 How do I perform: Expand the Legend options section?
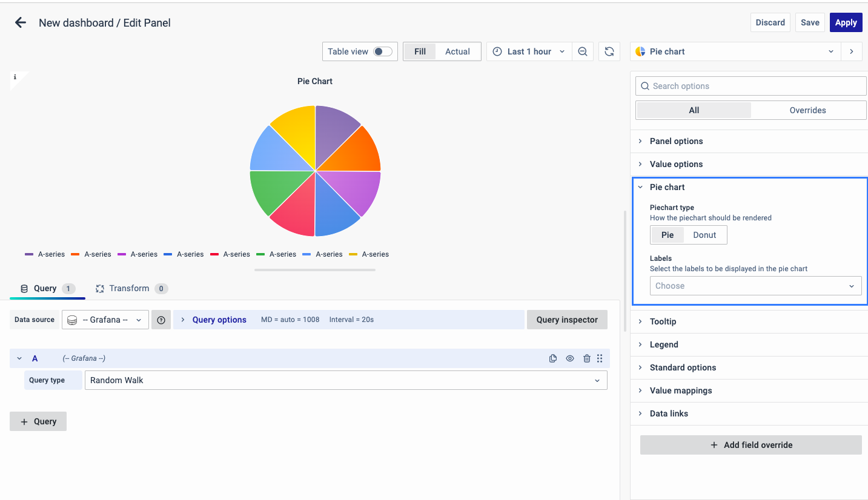[664, 344]
